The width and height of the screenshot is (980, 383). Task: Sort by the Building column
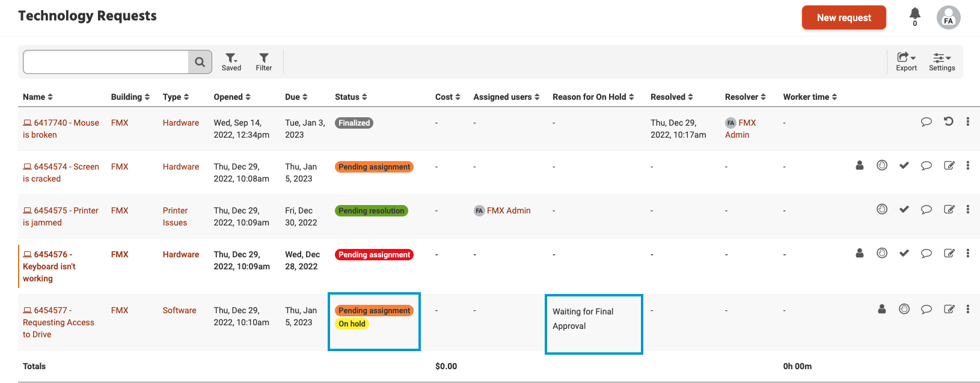130,97
